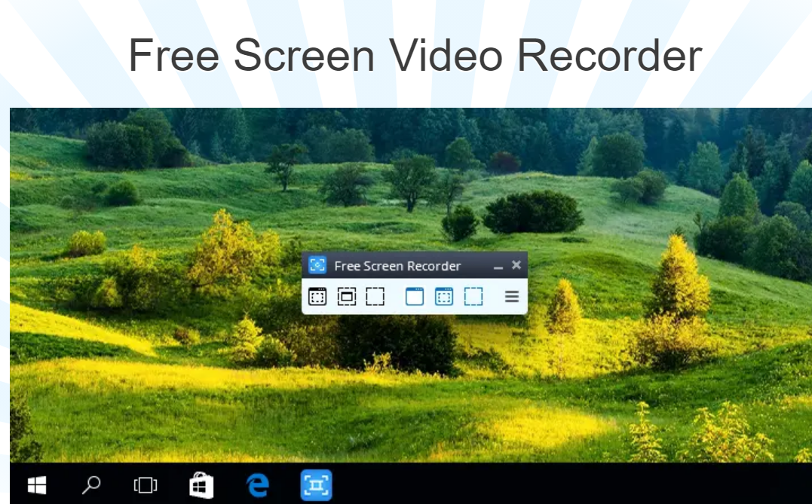Click the Free Screen Recorder app logo
Screen dimensions: 812x504
[317, 265]
